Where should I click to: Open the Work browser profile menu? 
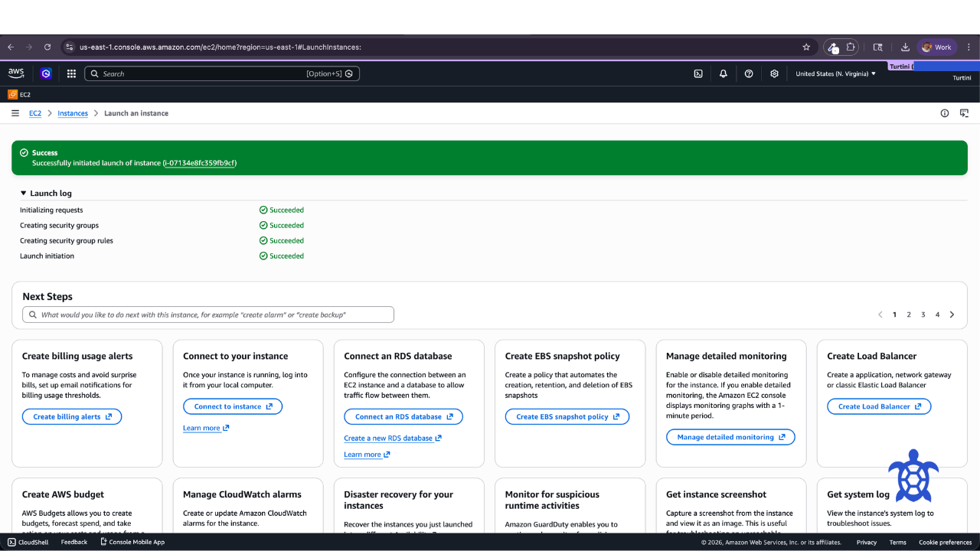click(x=936, y=47)
